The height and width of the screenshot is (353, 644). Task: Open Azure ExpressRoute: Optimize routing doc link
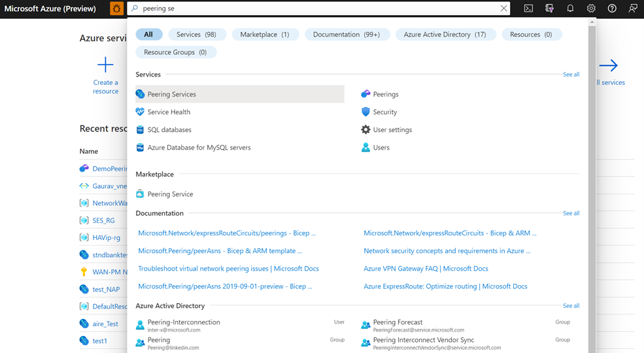445,286
